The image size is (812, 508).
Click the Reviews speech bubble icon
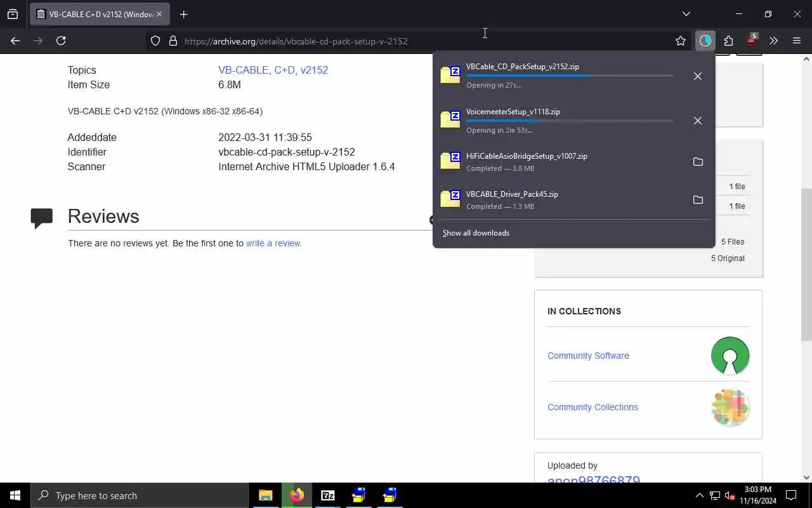point(42,218)
